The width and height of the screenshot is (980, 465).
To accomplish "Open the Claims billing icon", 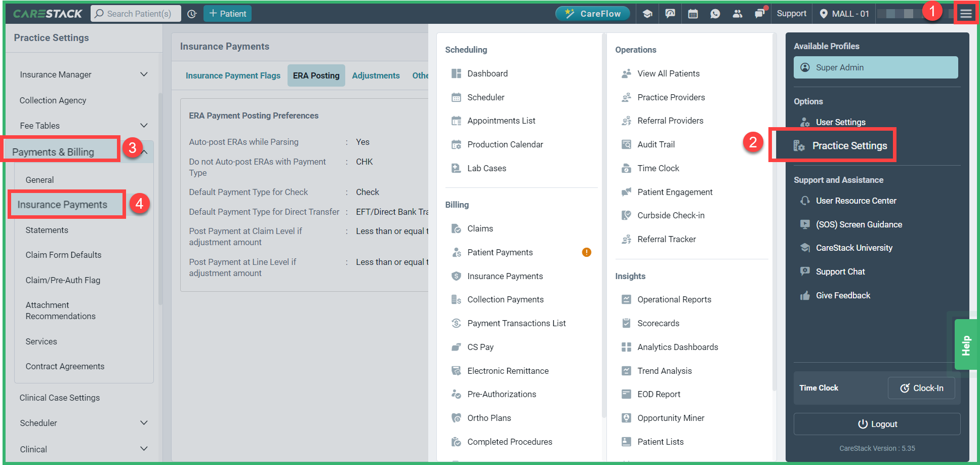I will [456, 228].
